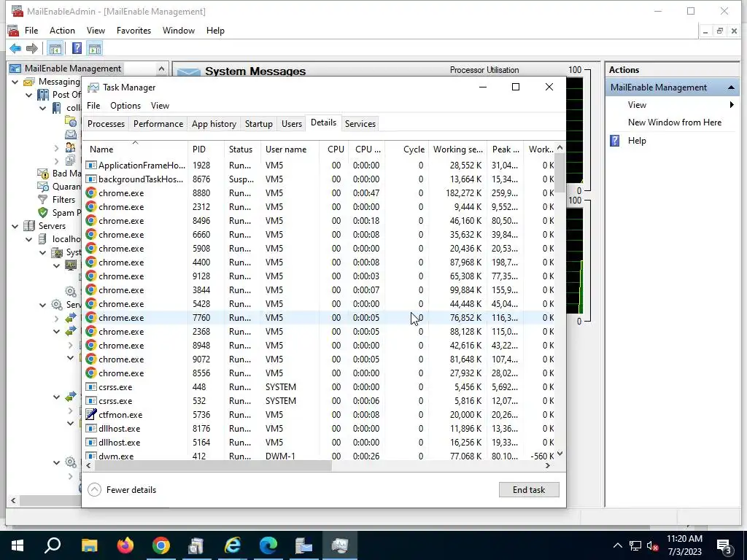Select backgroundTaskHost process row
The image size is (747, 560).
pos(320,179)
